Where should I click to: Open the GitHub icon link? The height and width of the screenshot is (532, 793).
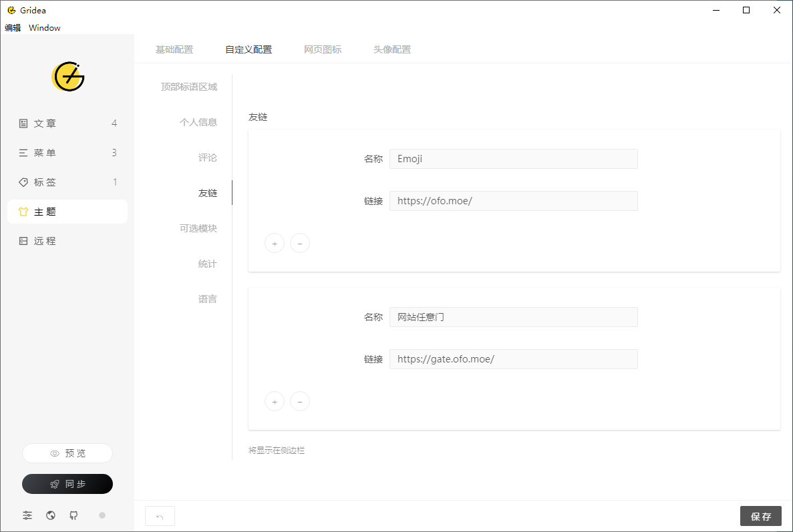point(74,515)
